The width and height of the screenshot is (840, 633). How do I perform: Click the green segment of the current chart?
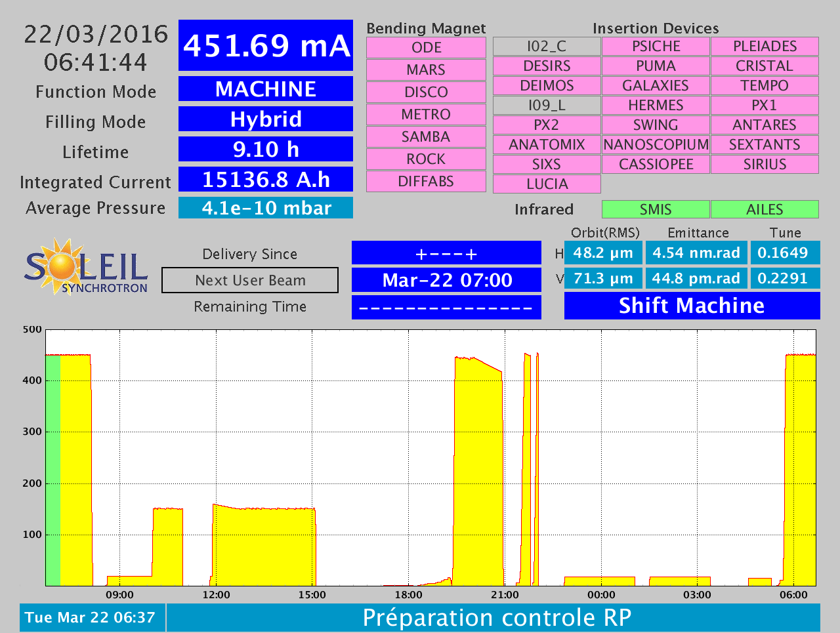pyautogui.click(x=52, y=470)
